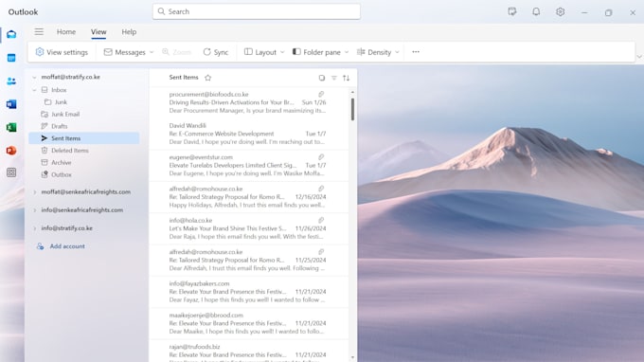Open the People contacts icon
Screen dimensions: 644x362
11,81
